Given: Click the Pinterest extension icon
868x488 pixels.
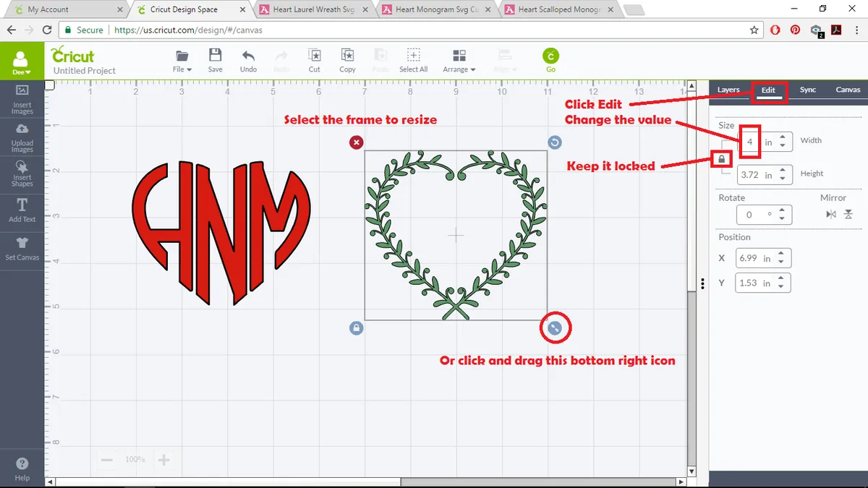Looking at the screenshot, I should 795,30.
